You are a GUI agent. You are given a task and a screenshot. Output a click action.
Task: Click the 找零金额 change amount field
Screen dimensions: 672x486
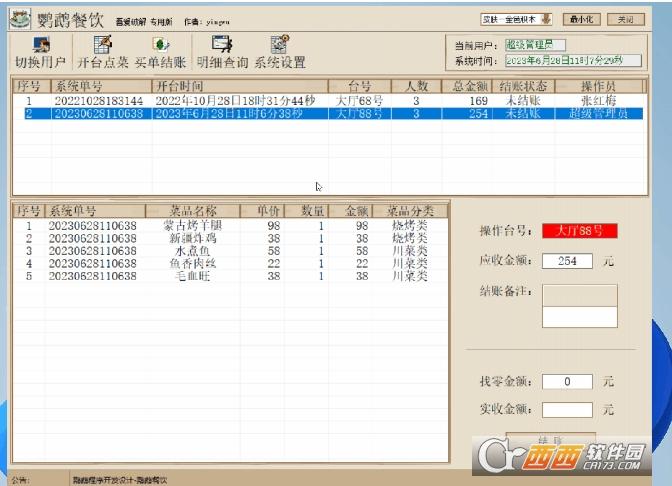tap(566, 382)
